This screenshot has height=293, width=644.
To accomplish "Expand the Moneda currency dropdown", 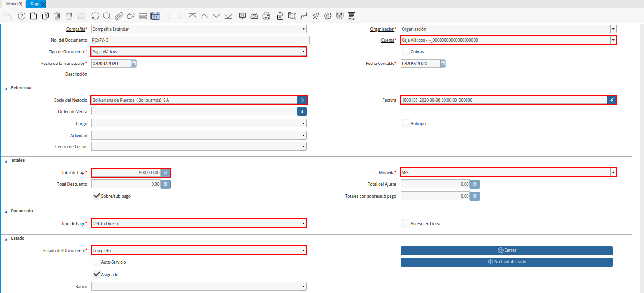I will [x=613, y=172].
